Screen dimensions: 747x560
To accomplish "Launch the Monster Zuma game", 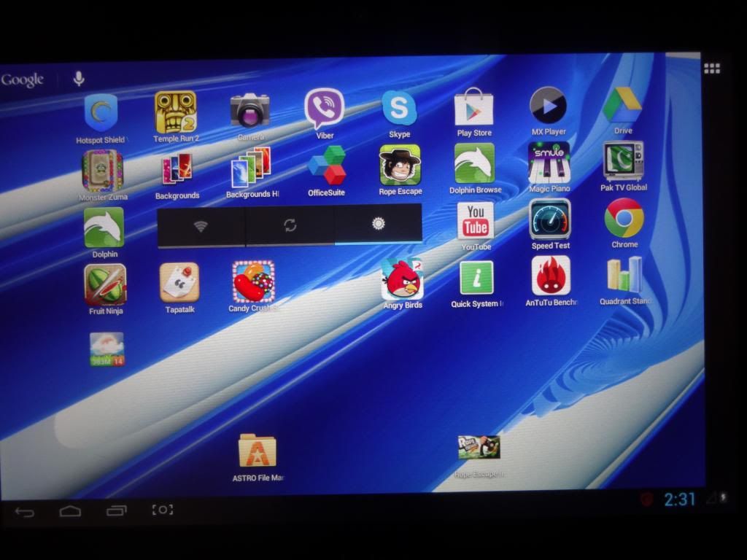I will click(102, 171).
